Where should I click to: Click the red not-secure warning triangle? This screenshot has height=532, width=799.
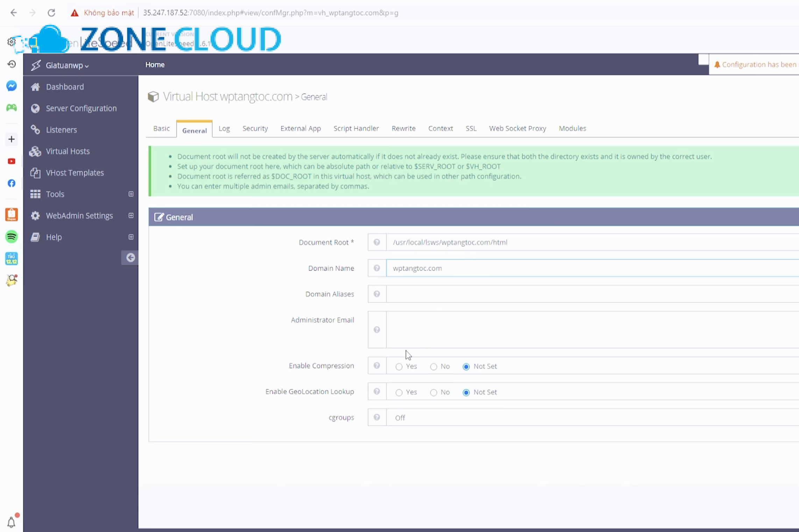pyautogui.click(x=75, y=13)
